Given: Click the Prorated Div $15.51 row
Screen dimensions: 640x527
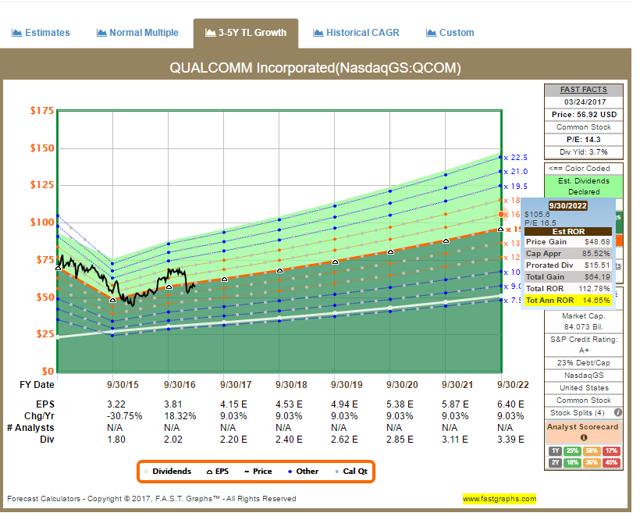Looking at the screenshot, I should [x=568, y=265].
